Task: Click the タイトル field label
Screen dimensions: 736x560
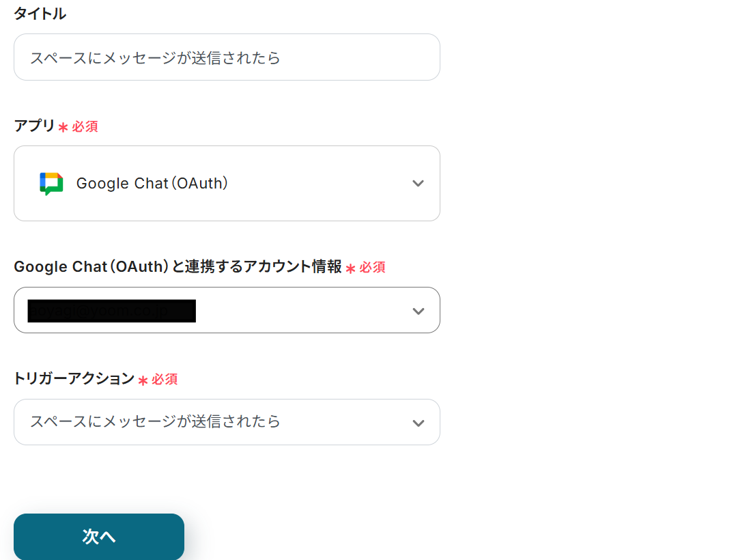Action: coord(40,14)
